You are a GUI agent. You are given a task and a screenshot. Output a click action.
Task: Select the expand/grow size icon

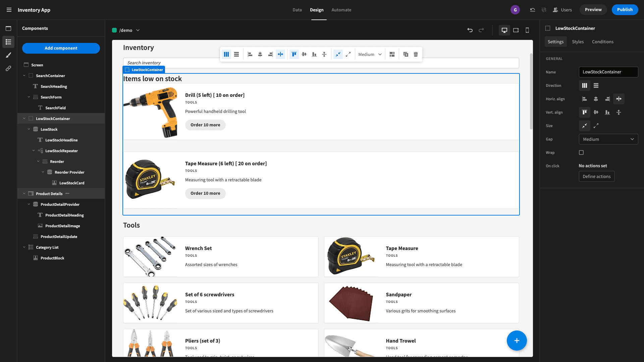pyautogui.click(x=596, y=126)
